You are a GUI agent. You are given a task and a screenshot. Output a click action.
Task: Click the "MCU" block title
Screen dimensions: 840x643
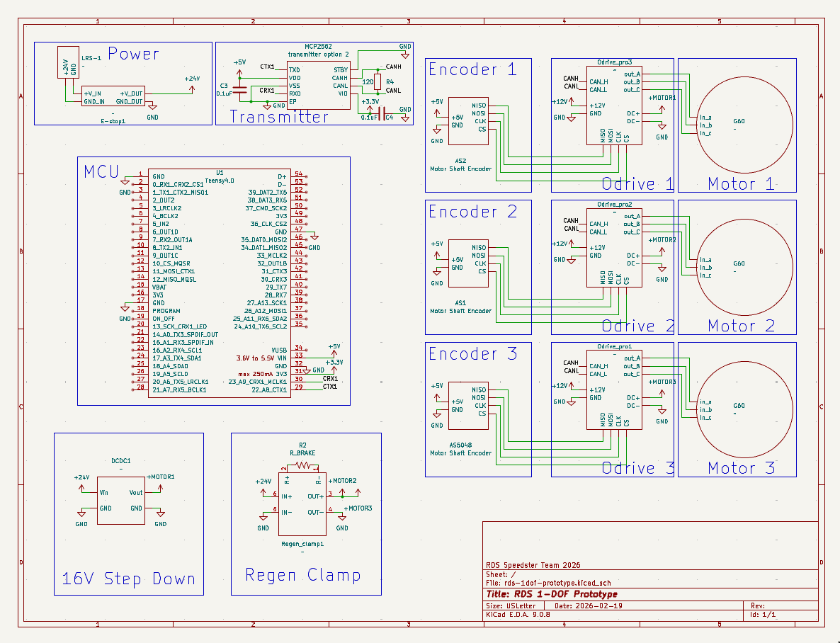pyautogui.click(x=101, y=171)
